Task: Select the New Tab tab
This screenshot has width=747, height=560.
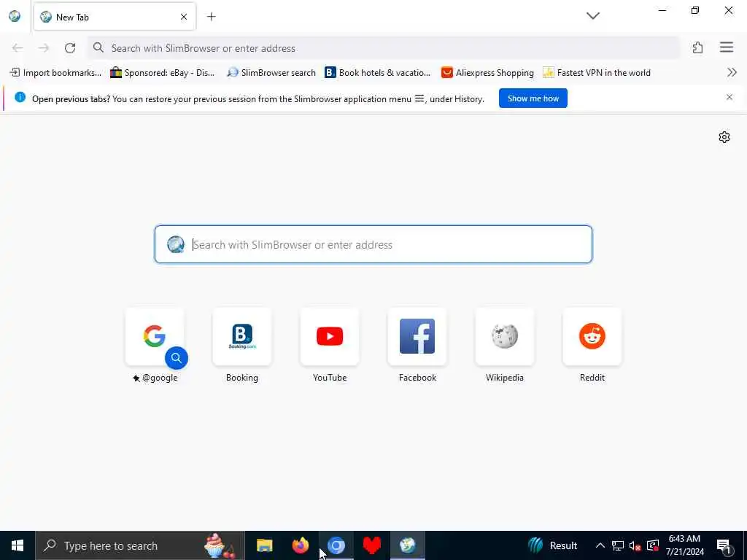Action: click(115, 17)
